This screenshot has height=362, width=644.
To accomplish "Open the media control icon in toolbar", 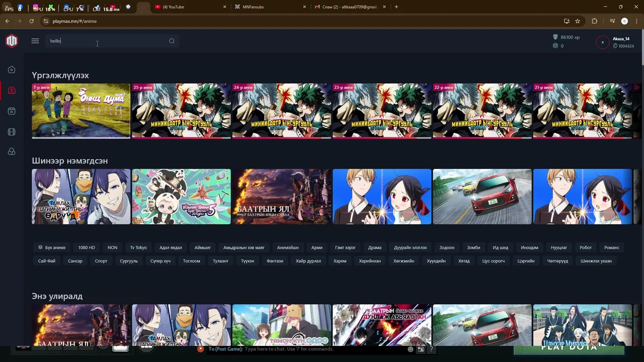I will tap(612, 21).
